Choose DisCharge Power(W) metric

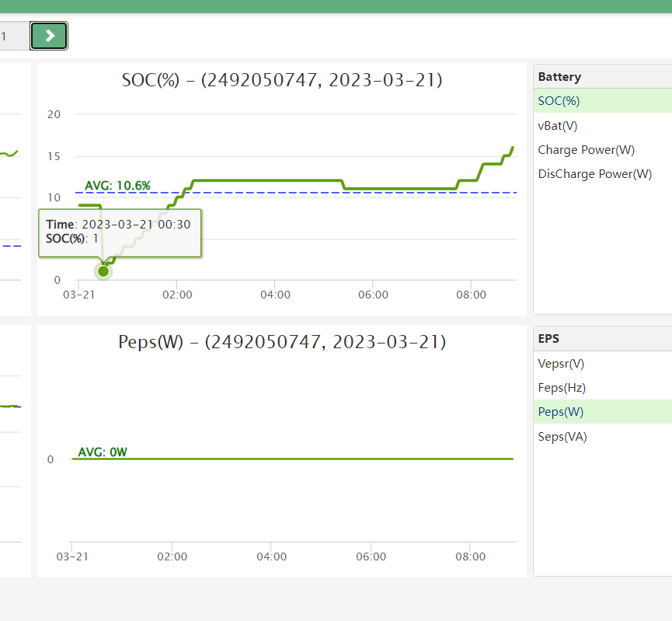pos(603,173)
